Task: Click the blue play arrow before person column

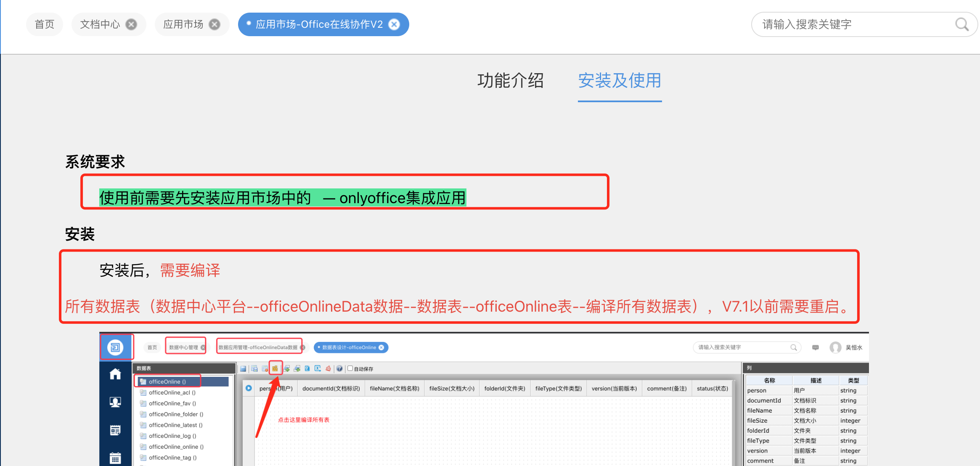Action: coord(249,388)
